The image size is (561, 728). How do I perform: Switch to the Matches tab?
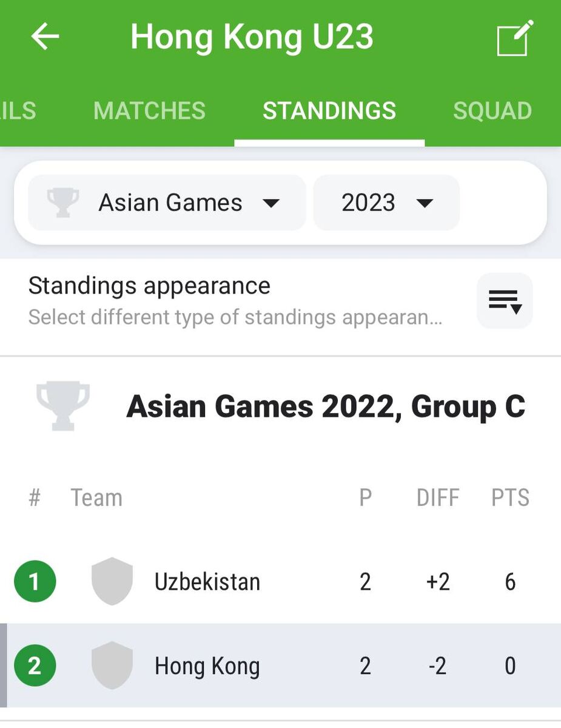click(x=149, y=111)
